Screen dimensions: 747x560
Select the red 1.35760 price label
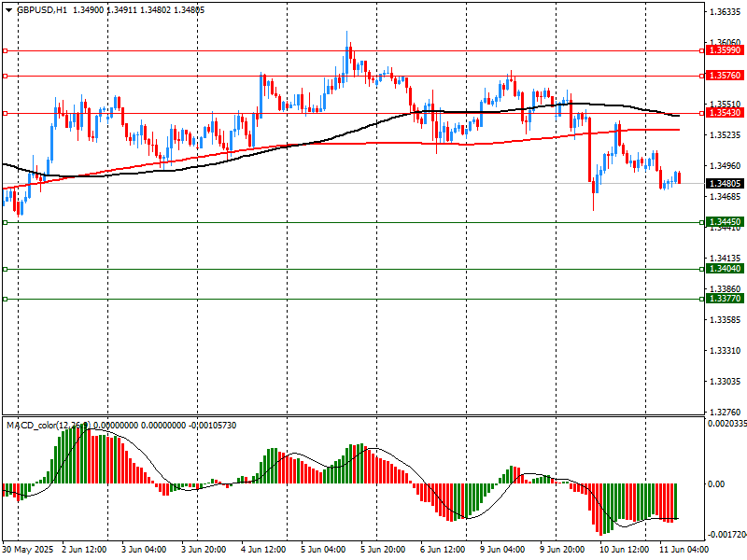tap(725, 76)
